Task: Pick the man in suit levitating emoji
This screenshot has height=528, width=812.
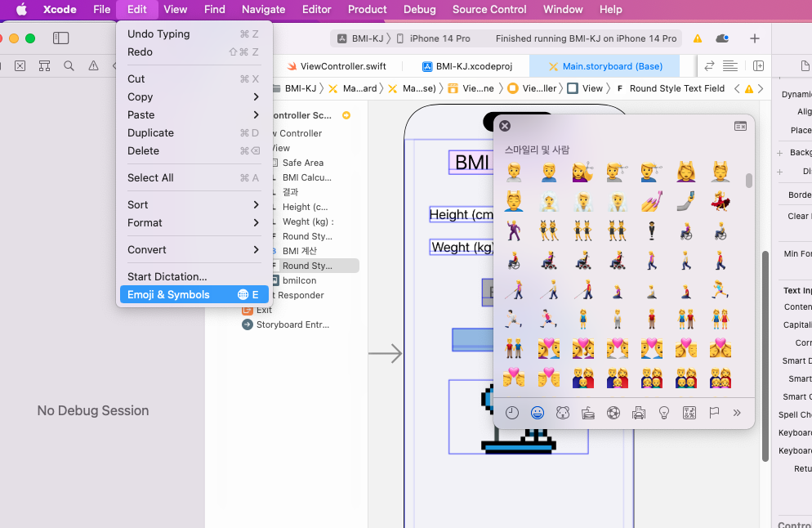Action: coord(651,230)
